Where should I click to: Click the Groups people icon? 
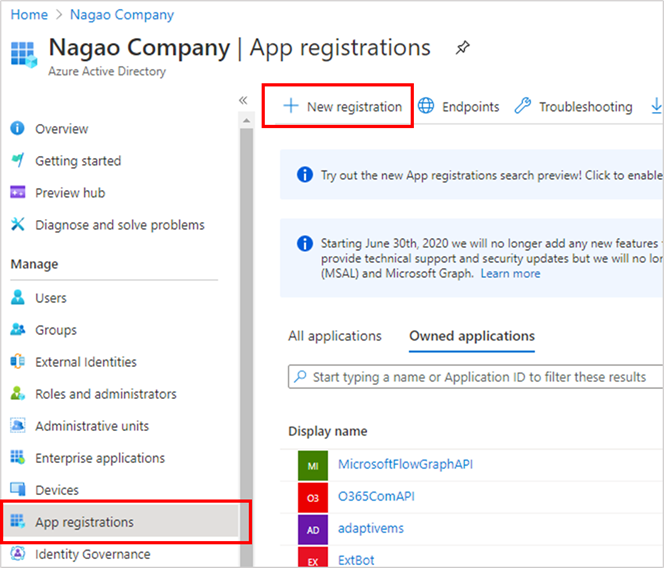[x=17, y=329]
